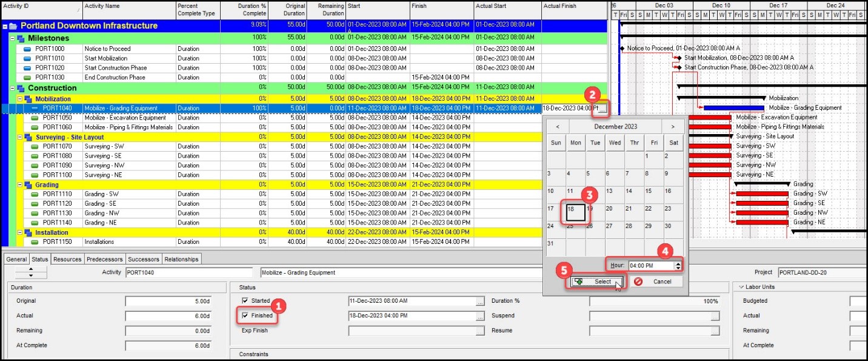Collapse the Surveying - Site Layout group
Screen dimensions: 868x361
[19, 137]
